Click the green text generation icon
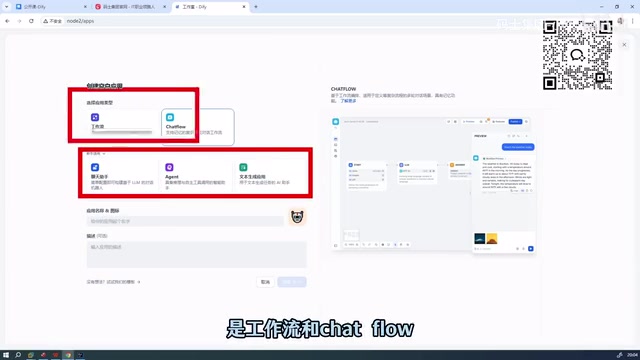The height and width of the screenshot is (360, 640). point(243,167)
